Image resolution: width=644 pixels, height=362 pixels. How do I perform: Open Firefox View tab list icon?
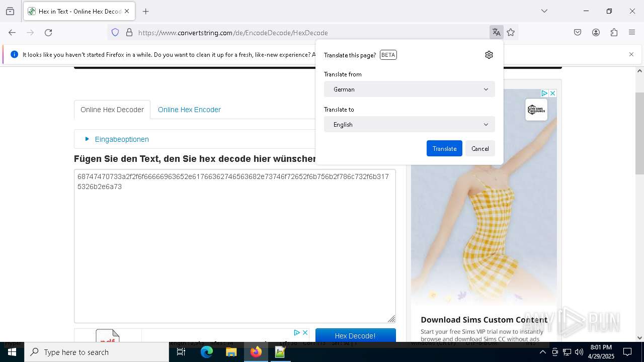10,11
